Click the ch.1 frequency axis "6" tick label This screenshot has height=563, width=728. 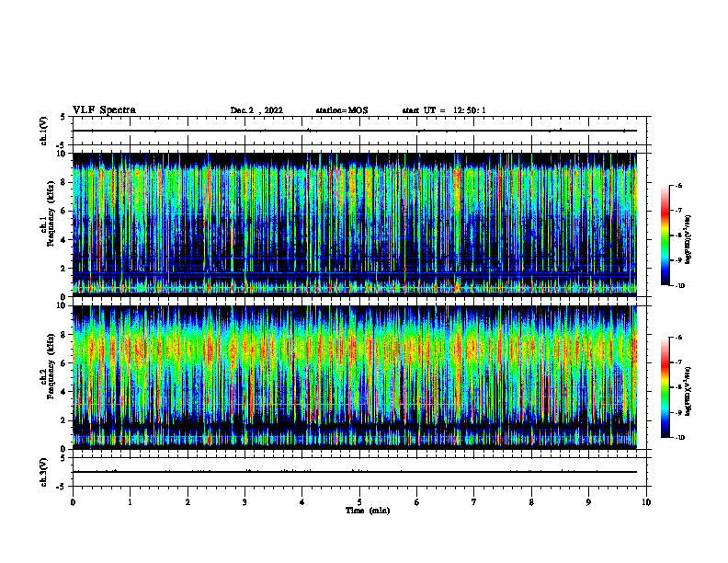63,211
